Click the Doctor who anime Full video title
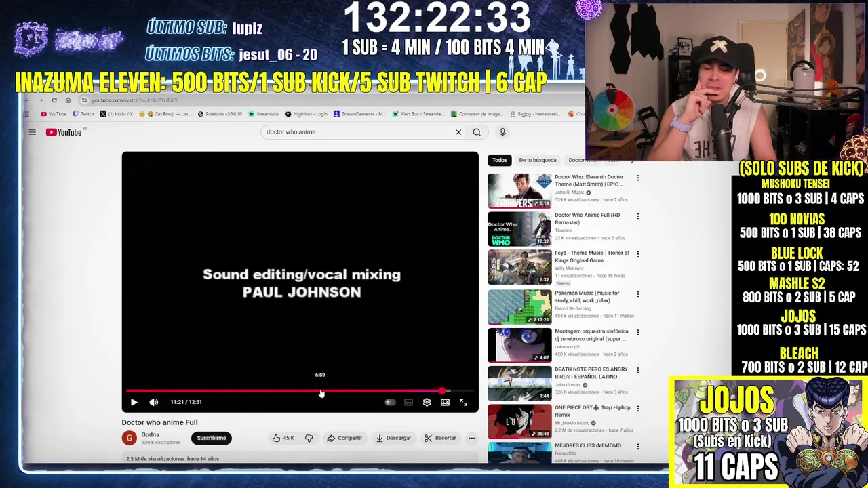Image resolution: width=868 pixels, height=488 pixels. (160, 422)
